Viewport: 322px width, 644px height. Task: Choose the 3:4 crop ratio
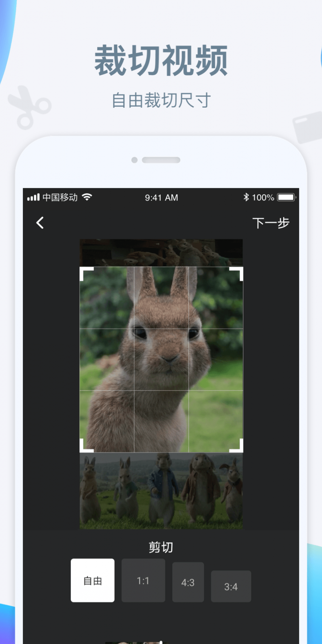click(231, 586)
